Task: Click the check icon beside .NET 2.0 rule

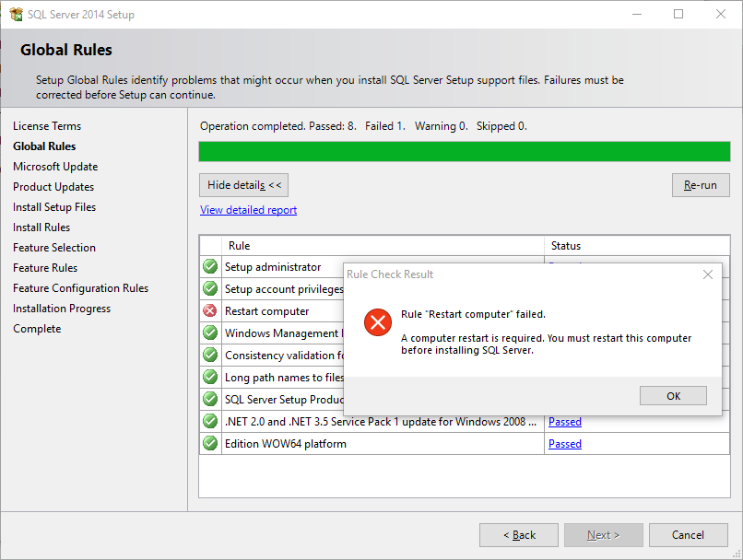Action: click(210, 421)
